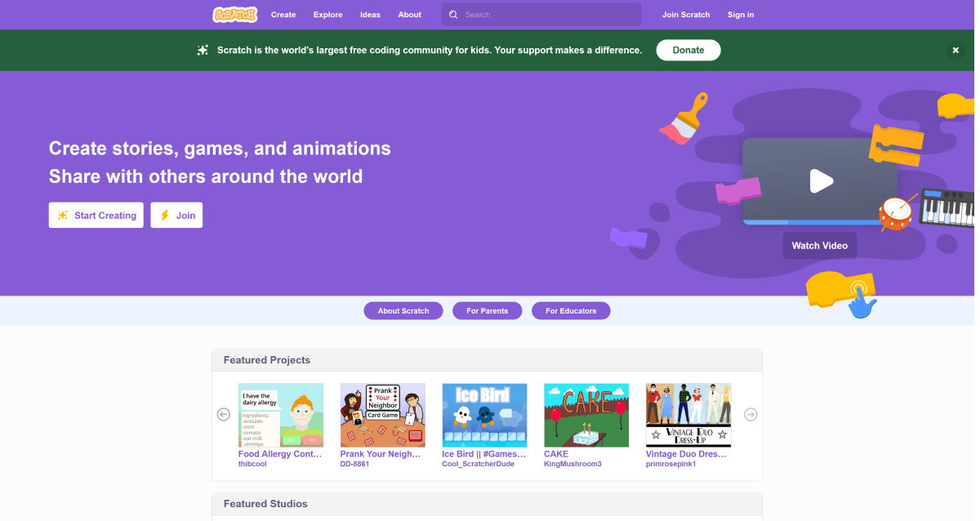Screen dimensions: 980x521
Task: Click the 'Share with others around the world' text
Action: point(206,176)
